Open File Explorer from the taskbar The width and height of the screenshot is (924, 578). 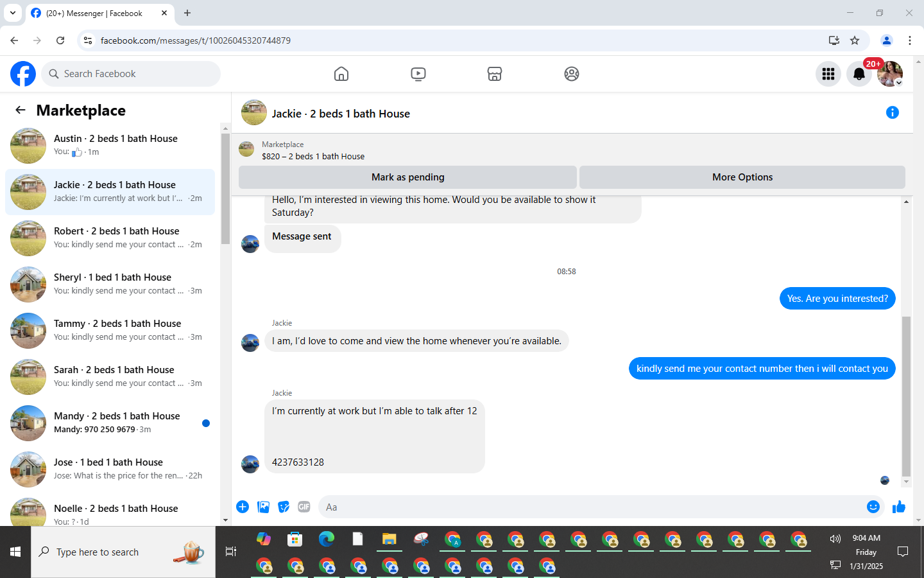389,538
